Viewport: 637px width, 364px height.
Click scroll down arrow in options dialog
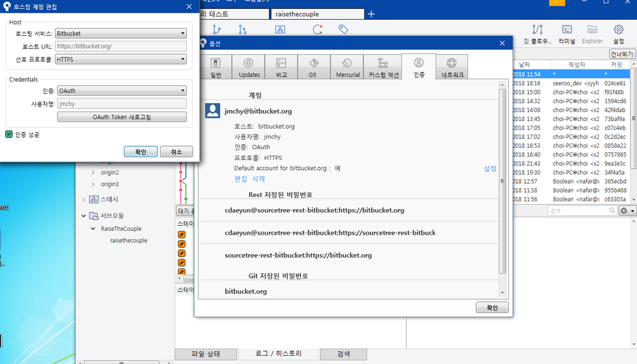(x=502, y=293)
